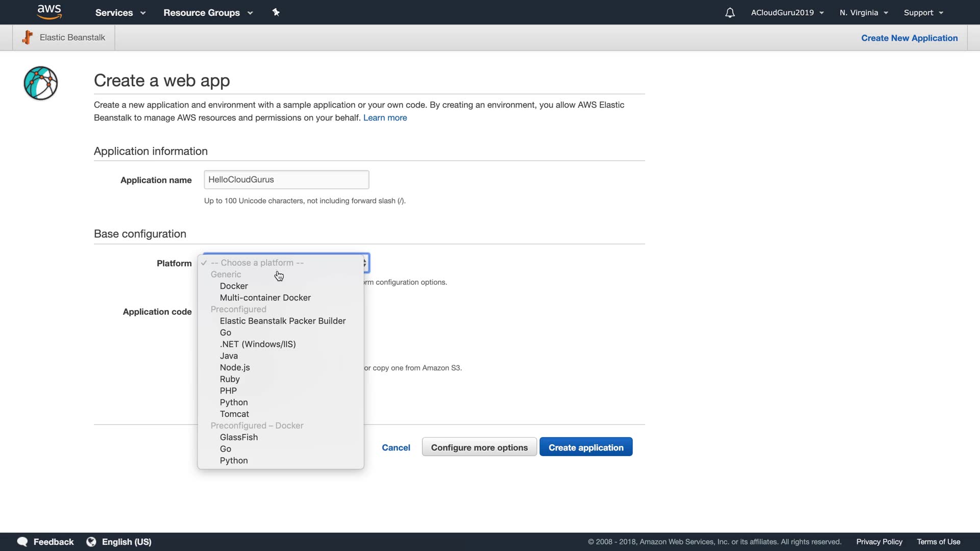
Task: Choose Node.js in the platform dropdown
Action: coord(235,367)
